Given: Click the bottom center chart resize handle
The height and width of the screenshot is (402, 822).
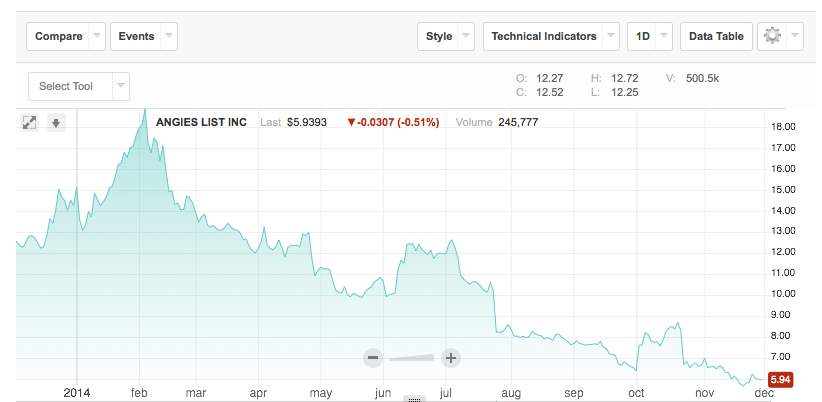Looking at the screenshot, I should (415, 398).
